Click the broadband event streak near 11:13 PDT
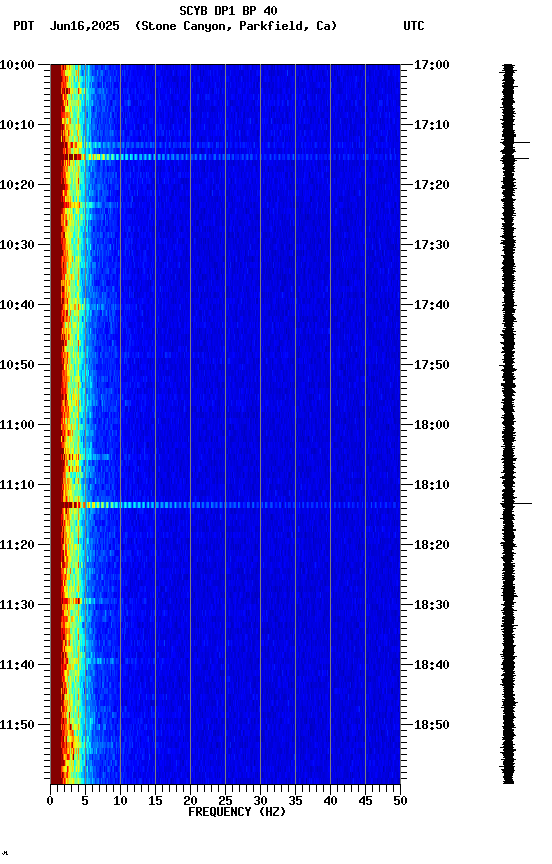This screenshot has height=864, width=552. point(225,505)
